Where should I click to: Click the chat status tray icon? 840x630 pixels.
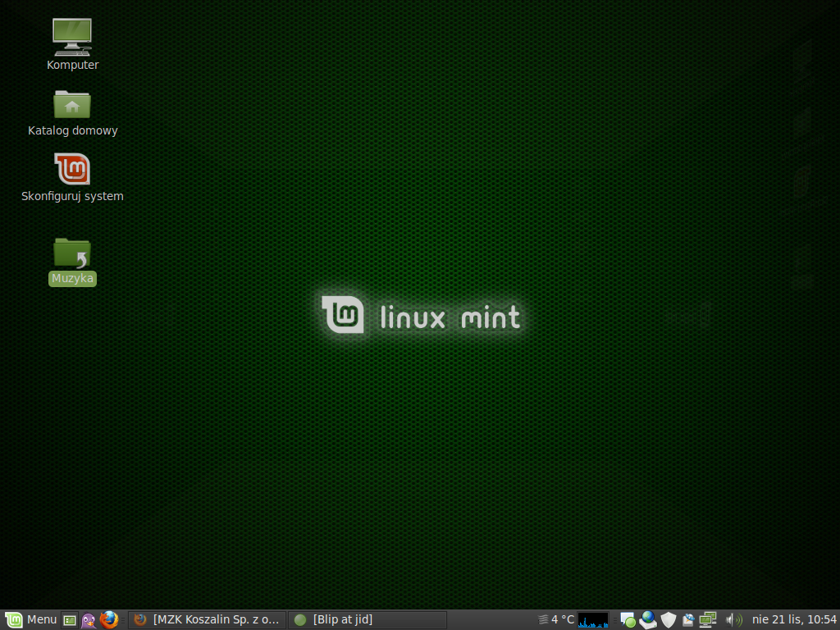pyautogui.click(x=628, y=620)
